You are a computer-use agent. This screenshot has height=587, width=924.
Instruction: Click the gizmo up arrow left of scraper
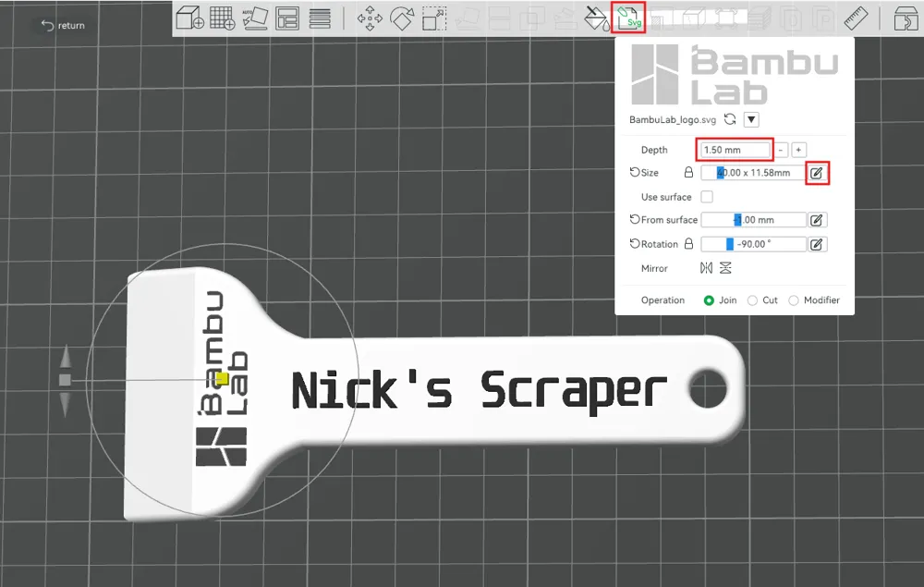pyautogui.click(x=66, y=356)
